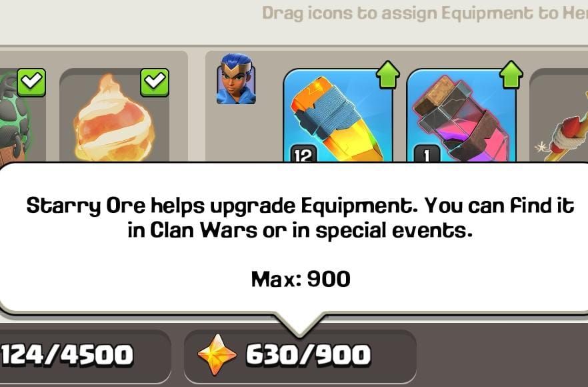Tap the "Max: 900" text

[x=301, y=279]
